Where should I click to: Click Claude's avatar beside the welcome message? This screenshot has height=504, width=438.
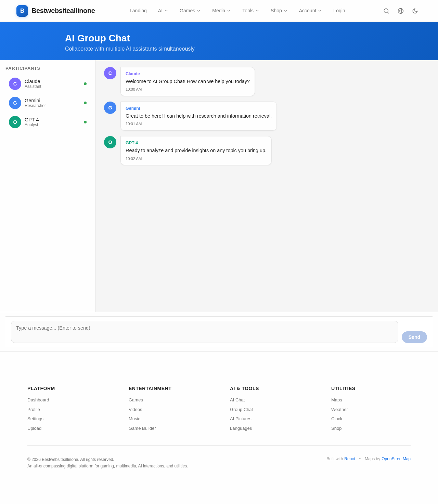coord(110,73)
